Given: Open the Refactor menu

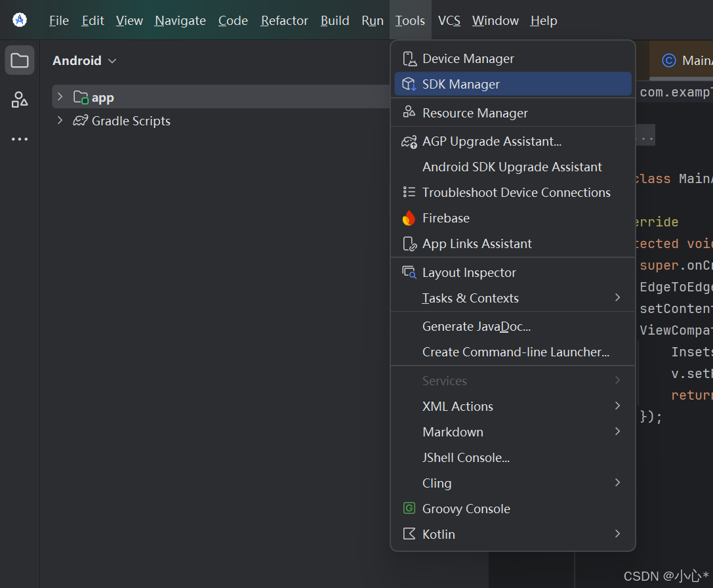Looking at the screenshot, I should coord(284,20).
